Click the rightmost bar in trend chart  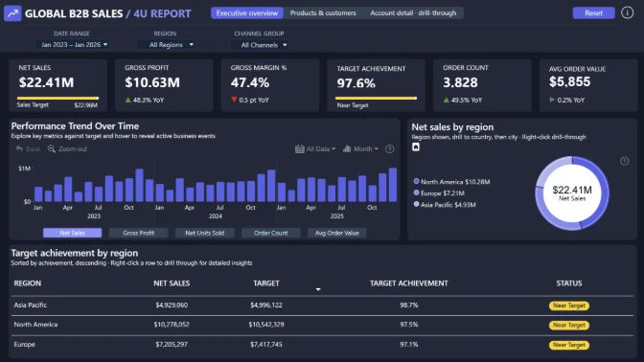[393, 184]
